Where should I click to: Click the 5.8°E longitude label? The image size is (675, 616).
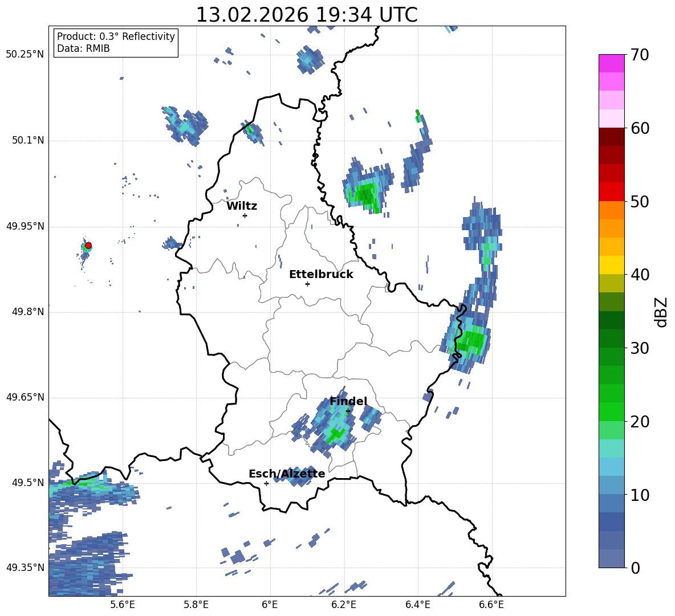pos(196,605)
